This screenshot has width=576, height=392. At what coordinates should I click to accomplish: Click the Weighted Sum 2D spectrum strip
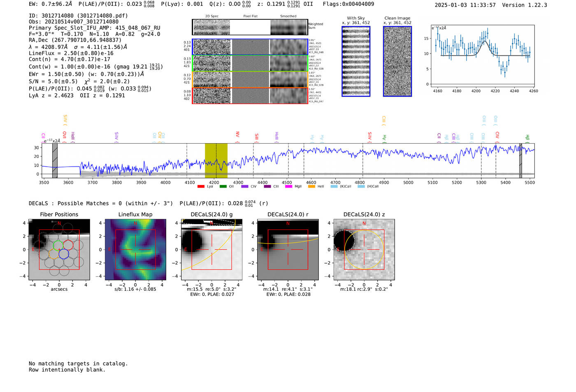tap(250, 27)
